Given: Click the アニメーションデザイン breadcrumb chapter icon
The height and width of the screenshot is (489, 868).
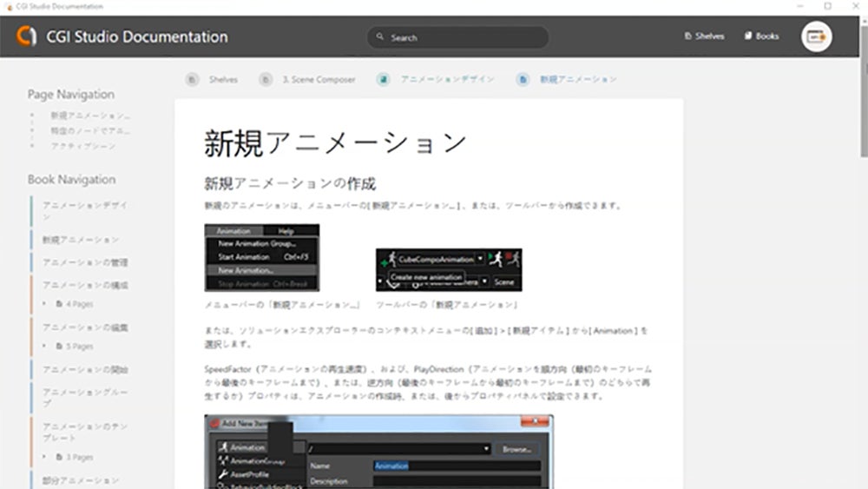Looking at the screenshot, I should [x=383, y=80].
